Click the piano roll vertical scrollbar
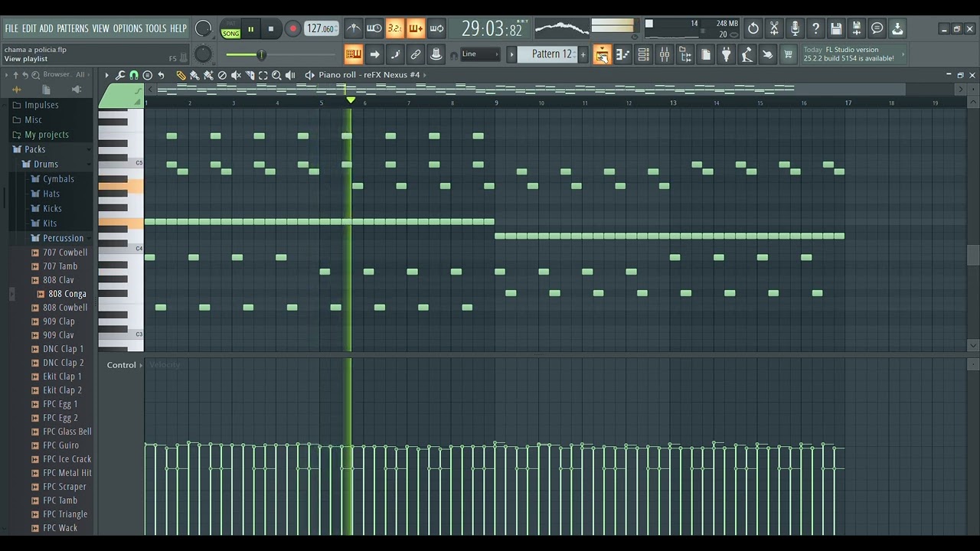 (973, 256)
